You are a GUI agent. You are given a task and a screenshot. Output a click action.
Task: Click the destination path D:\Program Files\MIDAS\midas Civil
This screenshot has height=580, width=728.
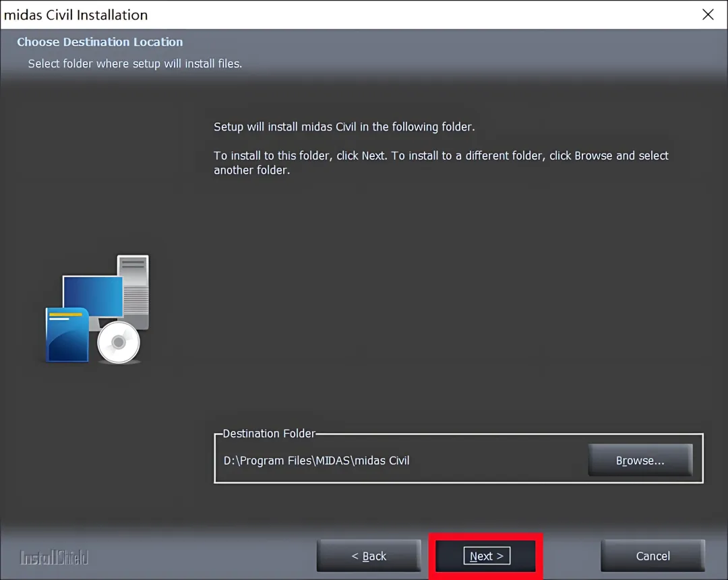pos(317,460)
